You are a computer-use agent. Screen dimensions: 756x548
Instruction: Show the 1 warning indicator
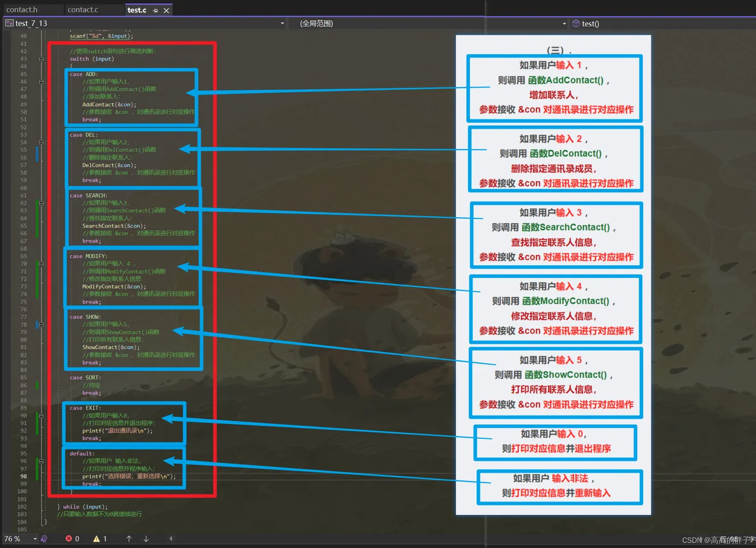coord(100,539)
